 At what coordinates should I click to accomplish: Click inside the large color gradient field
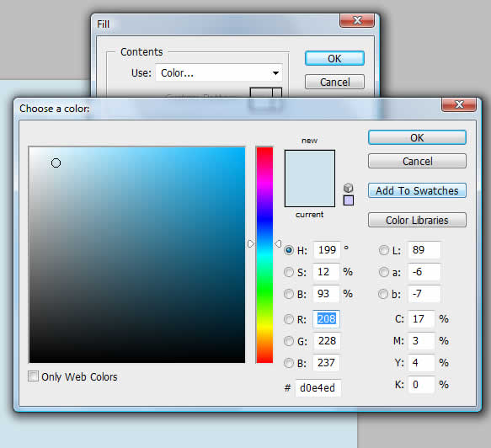coord(137,255)
